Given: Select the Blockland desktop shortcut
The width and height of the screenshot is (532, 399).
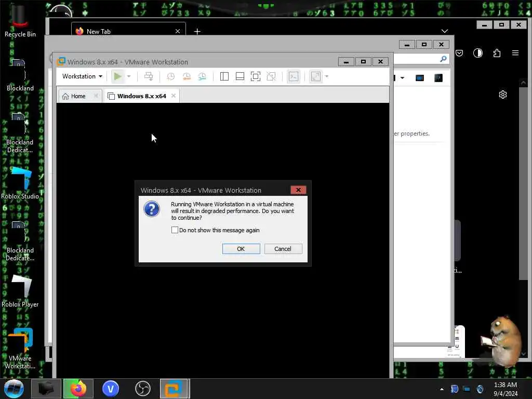Looking at the screenshot, I should click(x=20, y=75).
